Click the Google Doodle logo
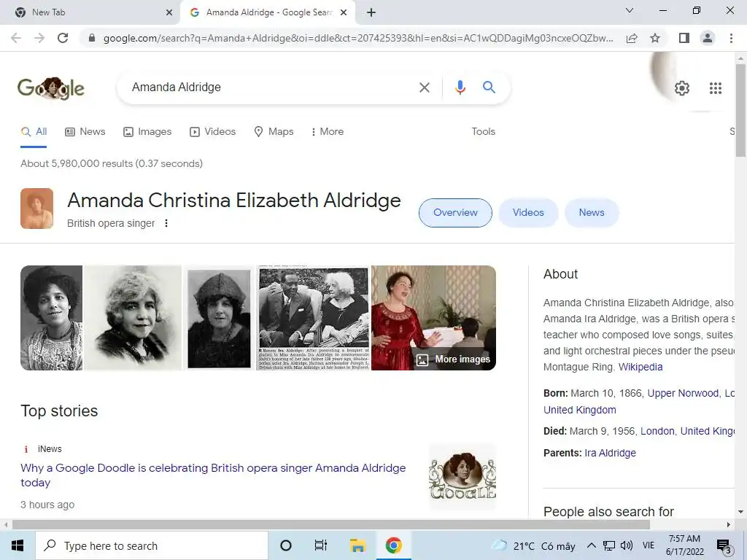The image size is (747, 560). (x=51, y=88)
